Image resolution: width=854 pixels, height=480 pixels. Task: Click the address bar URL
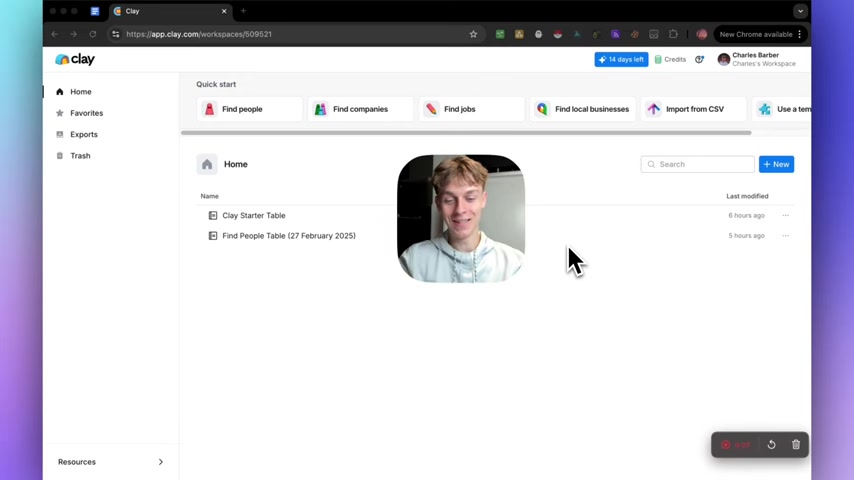[x=199, y=34]
